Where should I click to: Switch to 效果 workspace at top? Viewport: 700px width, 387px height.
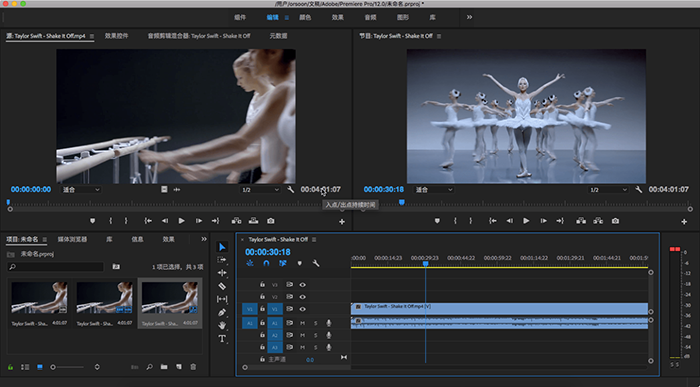[338, 17]
